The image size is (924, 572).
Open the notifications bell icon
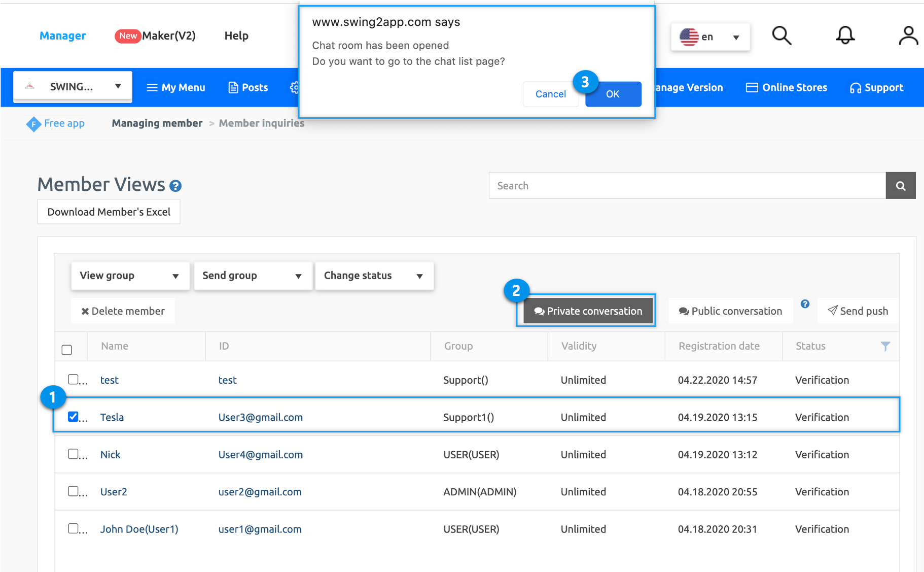(845, 36)
